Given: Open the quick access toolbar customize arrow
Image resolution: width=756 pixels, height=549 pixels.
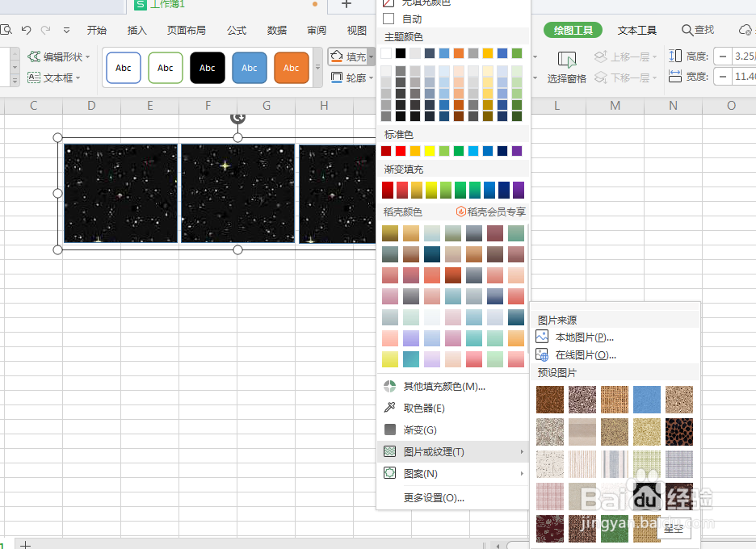Looking at the screenshot, I should point(66,31).
